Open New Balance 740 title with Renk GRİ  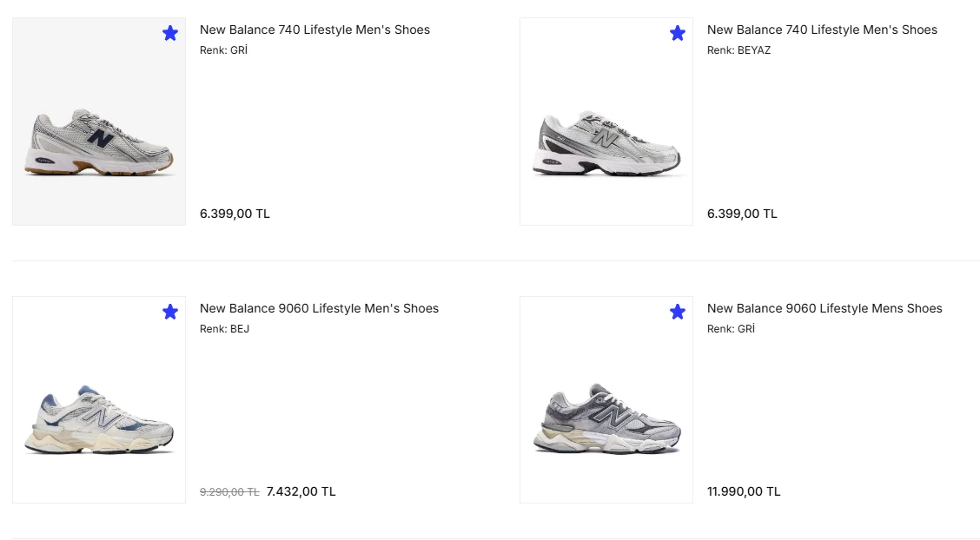coord(315,30)
